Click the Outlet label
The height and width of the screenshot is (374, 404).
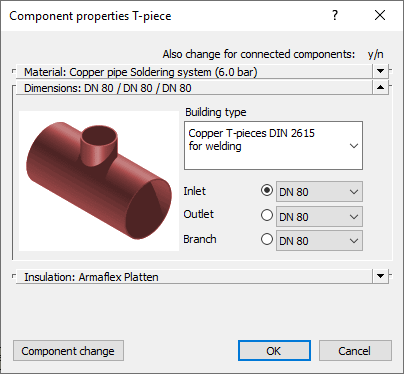pos(198,214)
